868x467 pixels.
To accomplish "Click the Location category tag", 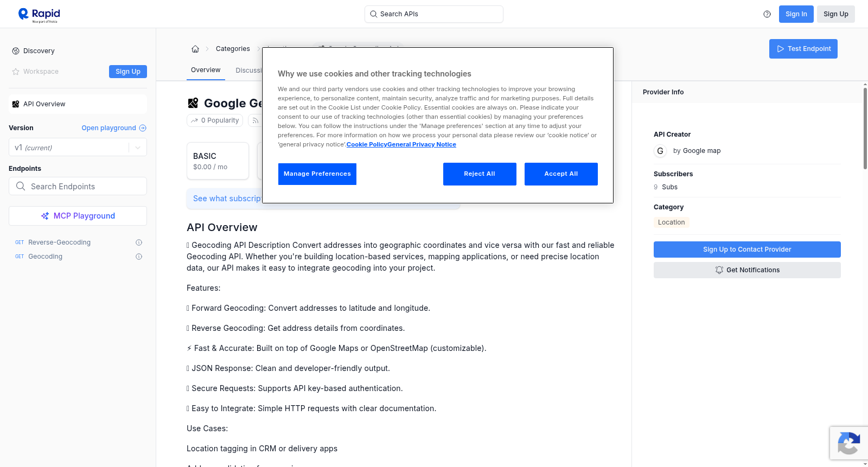I will tap(671, 222).
